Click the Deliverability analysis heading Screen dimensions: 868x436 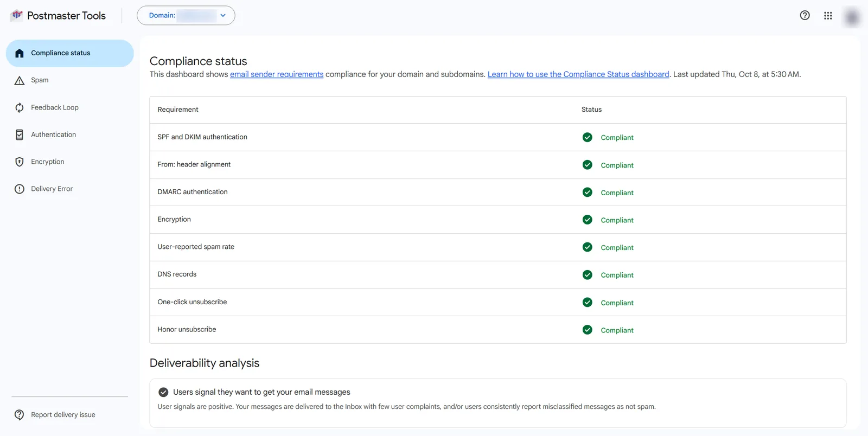click(x=205, y=363)
